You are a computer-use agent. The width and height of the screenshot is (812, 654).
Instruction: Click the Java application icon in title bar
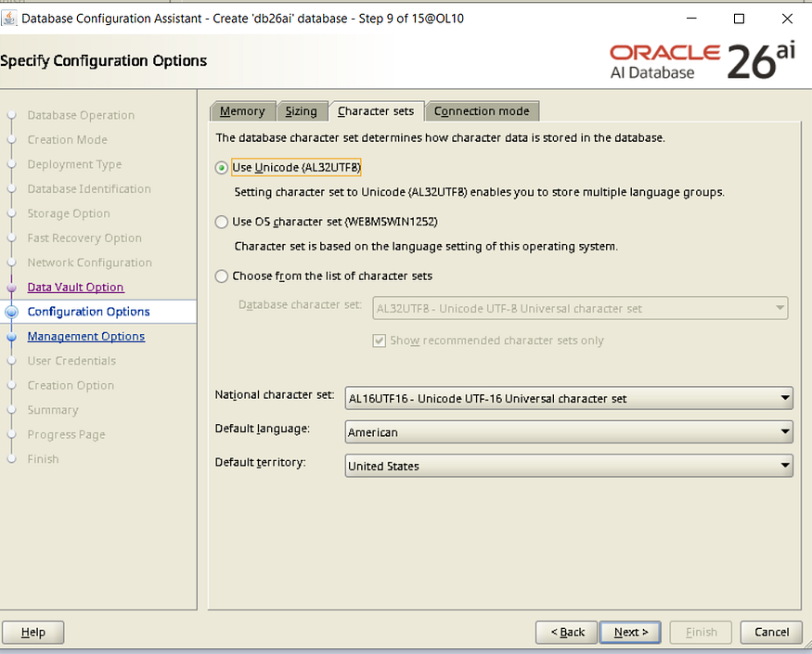click(x=8, y=19)
